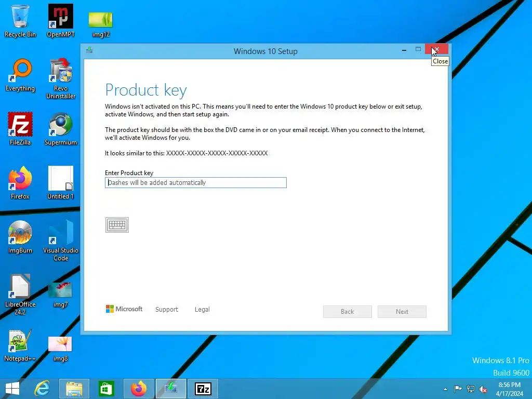Click the Windows Setup taskbar button
Image resolution: width=532 pixels, height=399 pixels.
pos(170,389)
